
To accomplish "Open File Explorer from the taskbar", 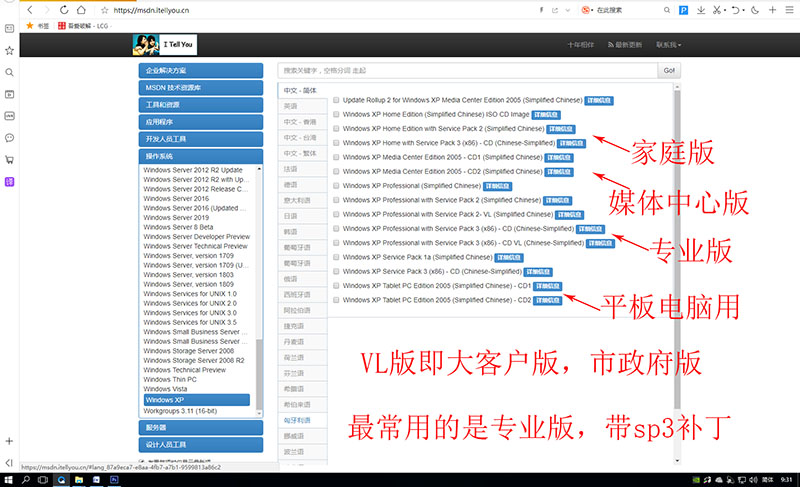I will (79, 480).
